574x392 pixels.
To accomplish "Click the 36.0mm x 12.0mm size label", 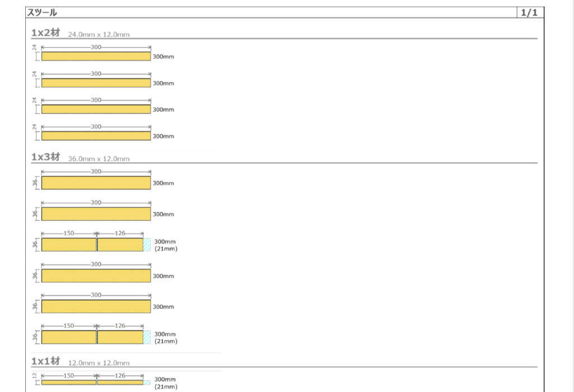I will click(99, 159).
